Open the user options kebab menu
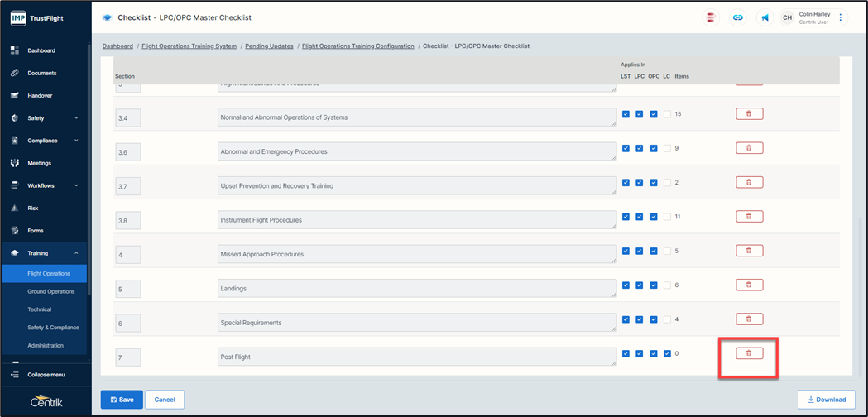 (841, 17)
